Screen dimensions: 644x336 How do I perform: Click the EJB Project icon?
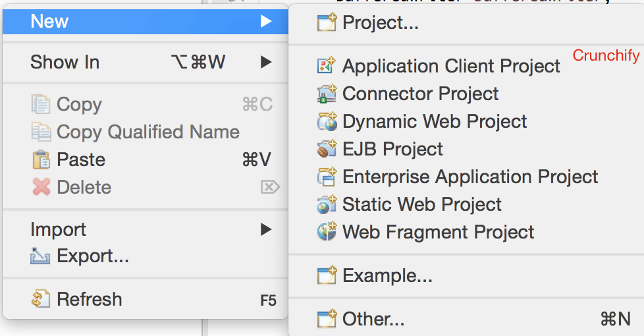(x=327, y=149)
